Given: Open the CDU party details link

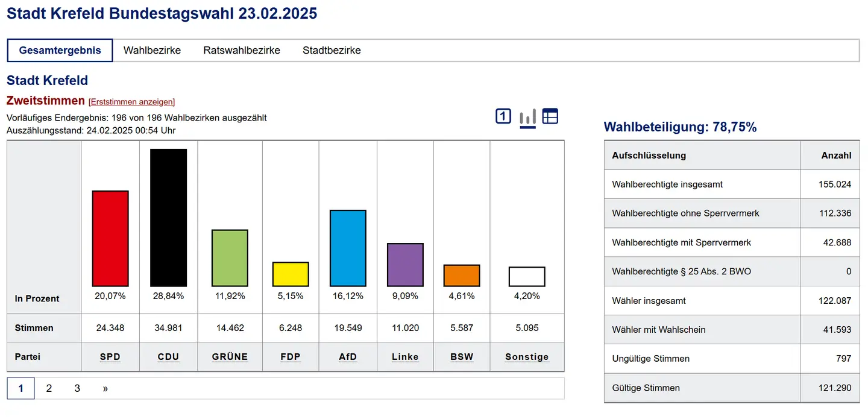Looking at the screenshot, I should point(168,357).
